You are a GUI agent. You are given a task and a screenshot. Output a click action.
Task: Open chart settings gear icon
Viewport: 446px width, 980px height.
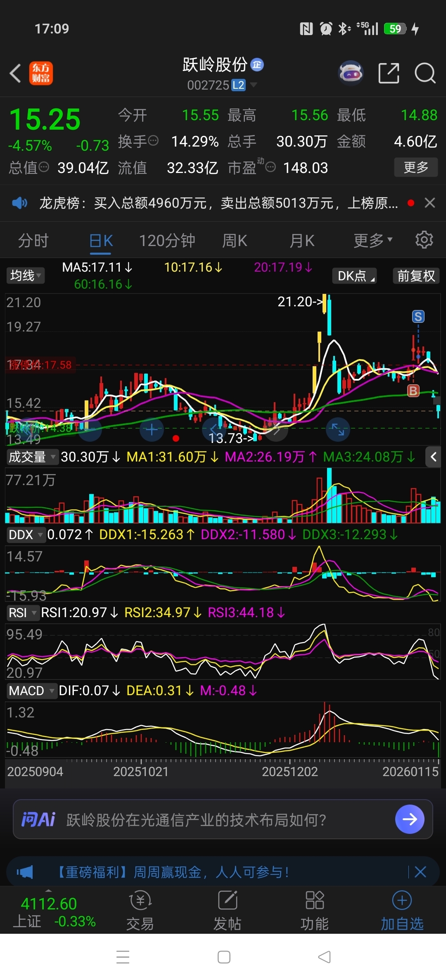pyautogui.click(x=424, y=240)
